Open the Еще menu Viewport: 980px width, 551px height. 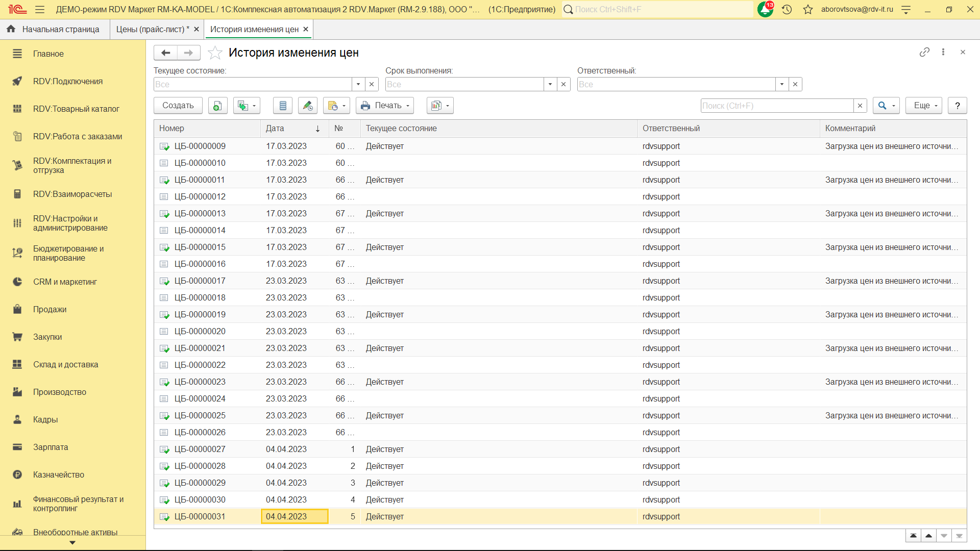pos(924,106)
